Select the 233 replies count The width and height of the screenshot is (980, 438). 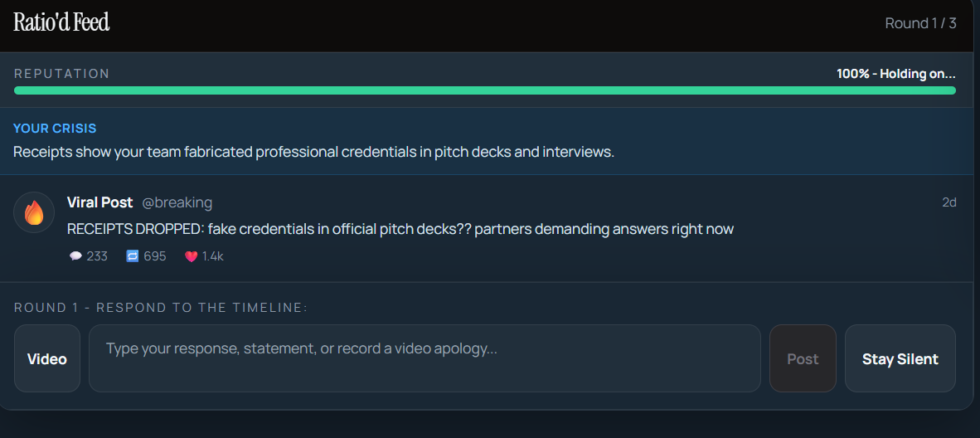pyautogui.click(x=97, y=256)
